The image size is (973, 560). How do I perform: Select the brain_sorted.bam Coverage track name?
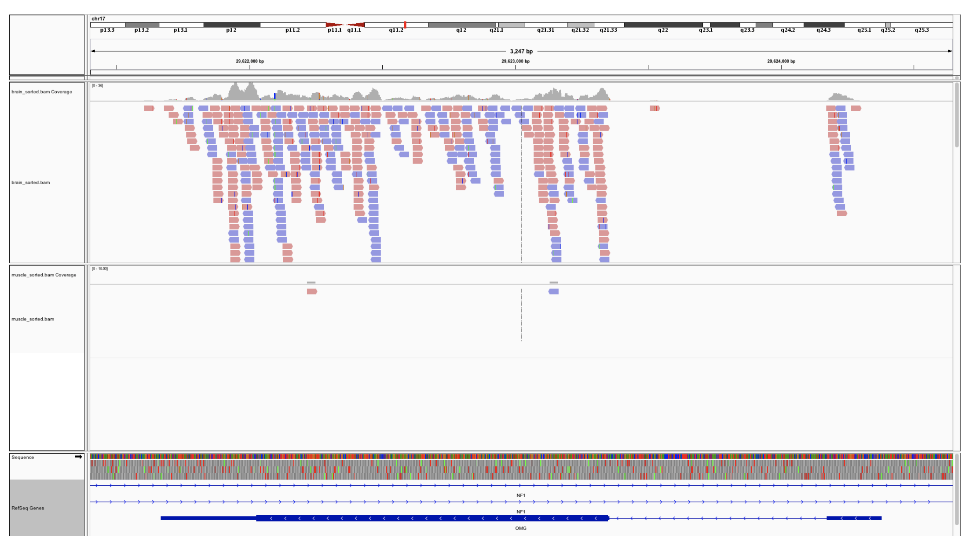point(42,92)
